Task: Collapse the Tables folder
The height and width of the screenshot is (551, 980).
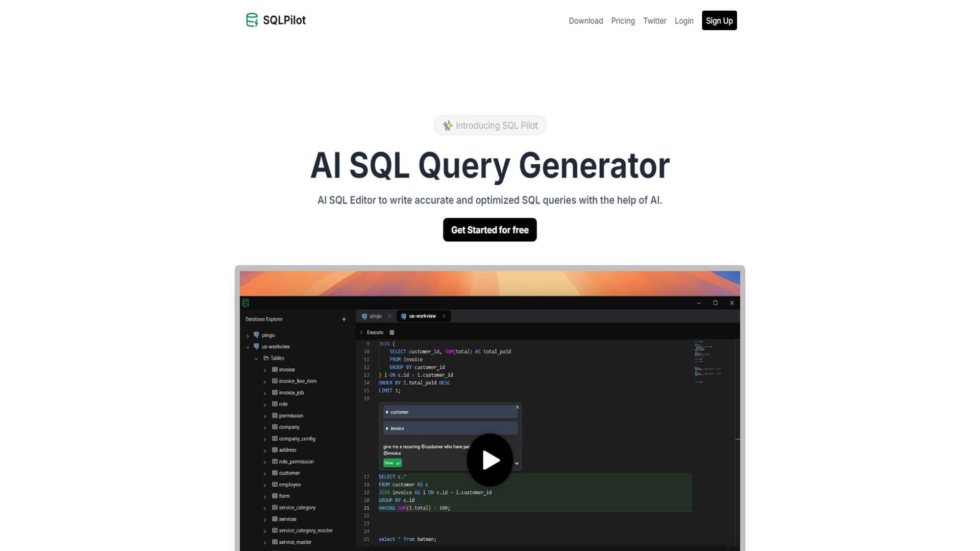Action: tap(256, 359)
